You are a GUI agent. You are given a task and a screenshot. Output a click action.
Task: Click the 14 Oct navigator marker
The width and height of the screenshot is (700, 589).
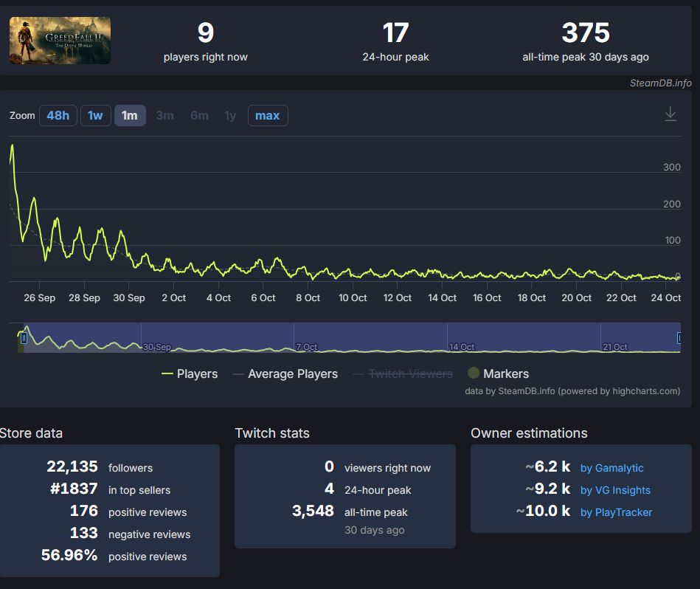[x=462, y=347]
